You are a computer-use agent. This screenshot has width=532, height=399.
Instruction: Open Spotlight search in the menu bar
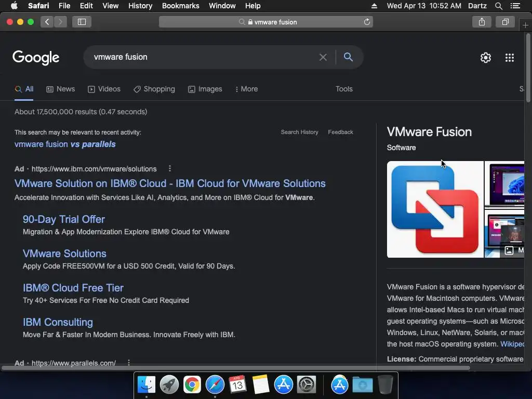[498, 6]
